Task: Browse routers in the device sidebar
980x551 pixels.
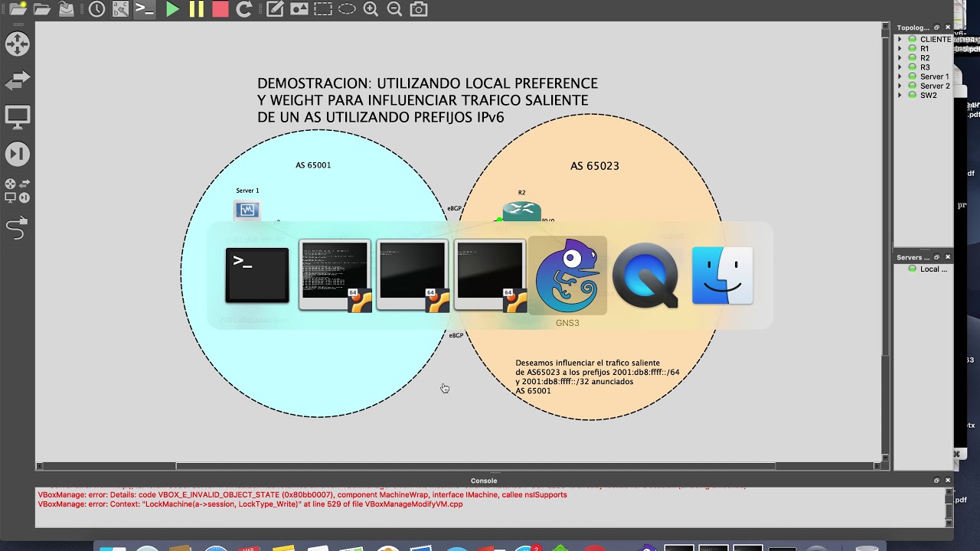Action: pyautogui.click(x=17, y=44)
